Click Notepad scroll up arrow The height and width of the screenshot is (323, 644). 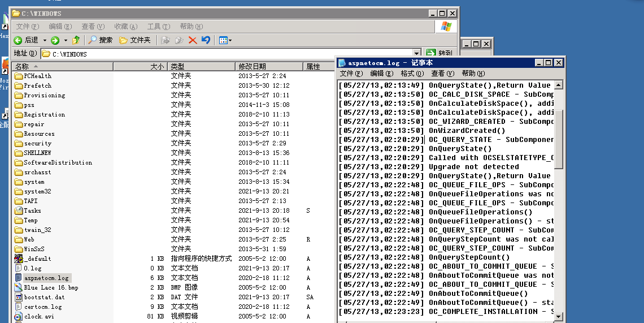[559, 85]
